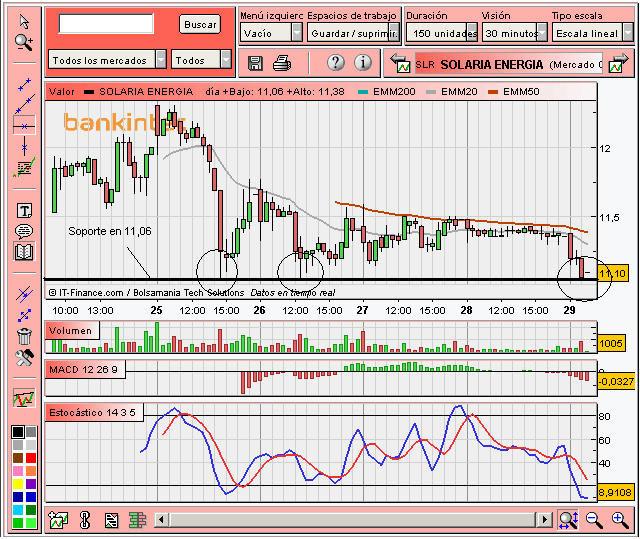Image resolution: width=640 pixels, height=539 pixels.
Task: Click the printer icon
Action: click(x=282, y=63)
